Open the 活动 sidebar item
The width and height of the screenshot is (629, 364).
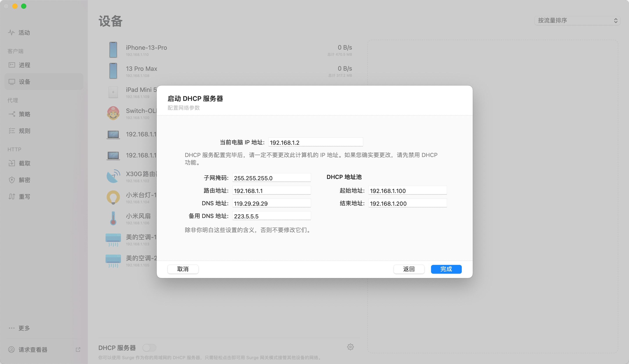click(24, 33)
